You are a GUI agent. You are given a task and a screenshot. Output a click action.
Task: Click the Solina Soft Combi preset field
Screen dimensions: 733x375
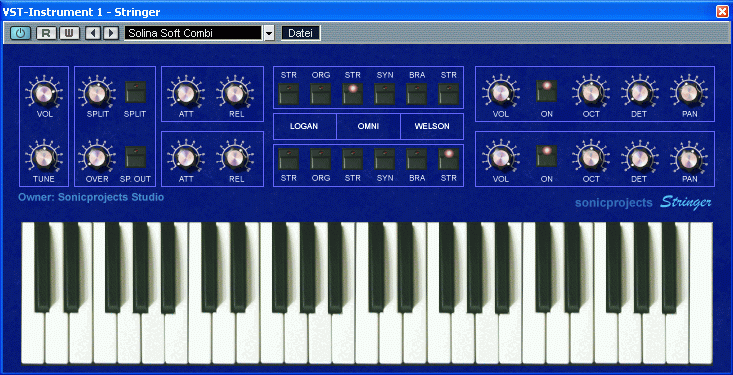(x=193, y=33)
